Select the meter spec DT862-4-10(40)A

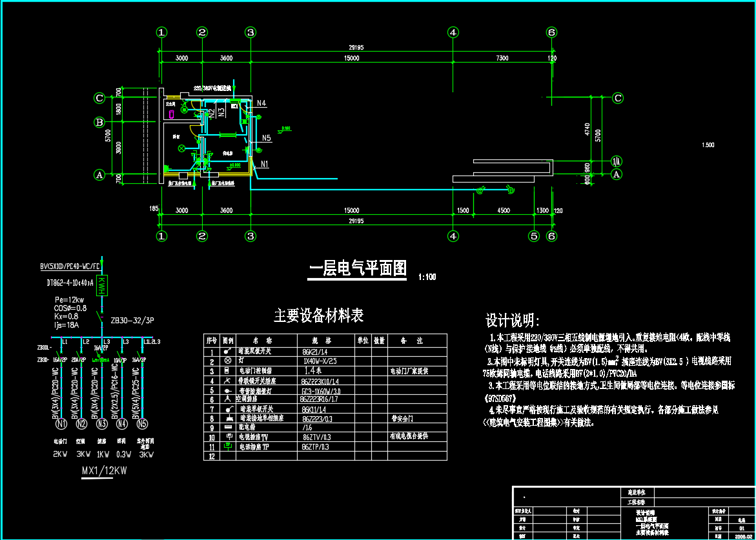(x=70, y=283)
